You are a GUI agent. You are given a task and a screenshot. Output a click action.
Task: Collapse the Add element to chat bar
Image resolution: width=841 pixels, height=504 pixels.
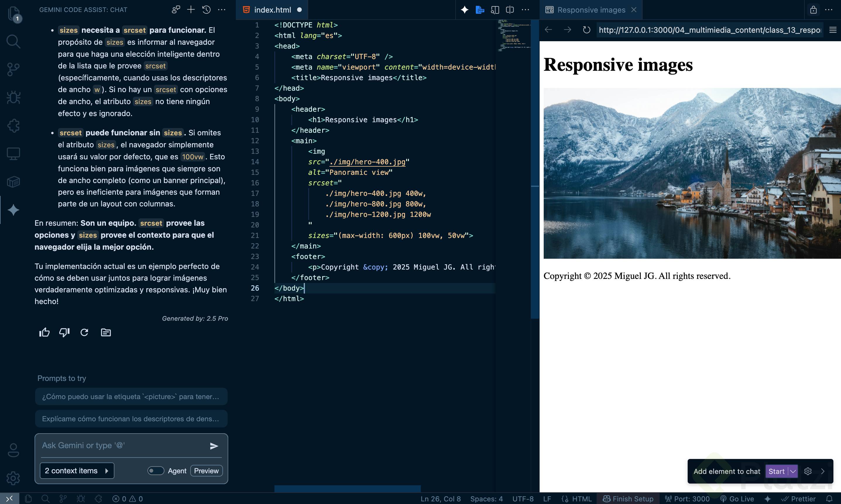pyautogui.click(x=823, y=471)
